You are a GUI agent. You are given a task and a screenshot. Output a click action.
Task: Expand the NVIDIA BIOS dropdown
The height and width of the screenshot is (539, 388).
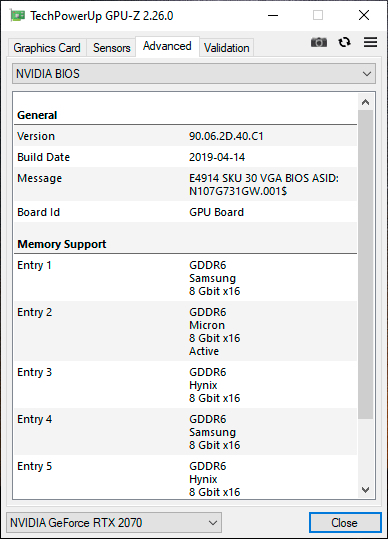click(194, 74)
